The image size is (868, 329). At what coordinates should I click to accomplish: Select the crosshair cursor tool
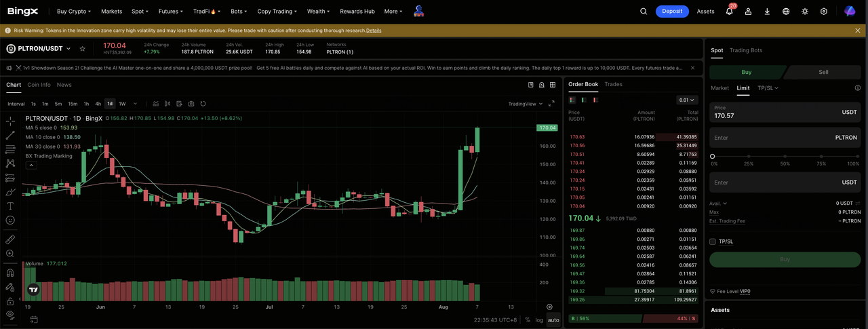tap(10, 121)
